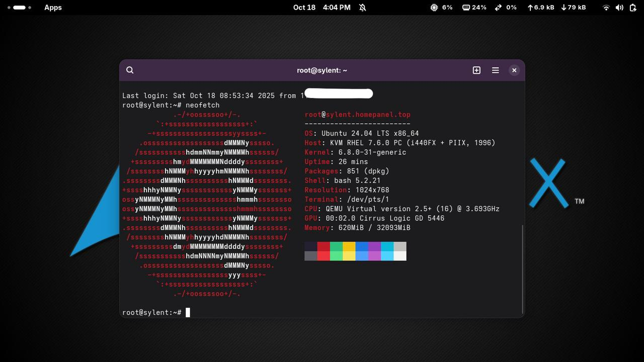Toggle the muted notifications bell icon
Image resolution: width=644 pixels, height=362 pixels.
click(x=363, y=8)
